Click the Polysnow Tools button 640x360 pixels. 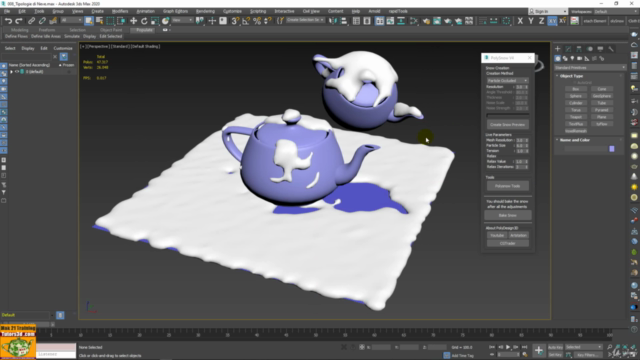point(507,186)
